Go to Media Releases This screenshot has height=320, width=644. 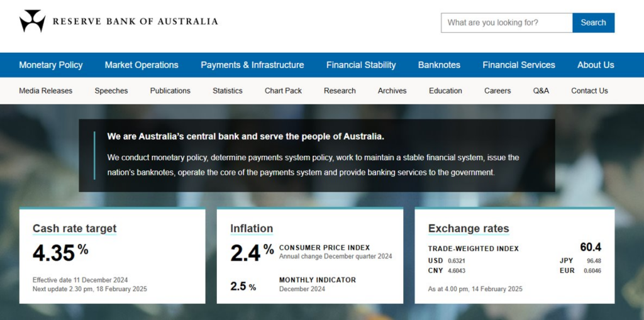45,91
